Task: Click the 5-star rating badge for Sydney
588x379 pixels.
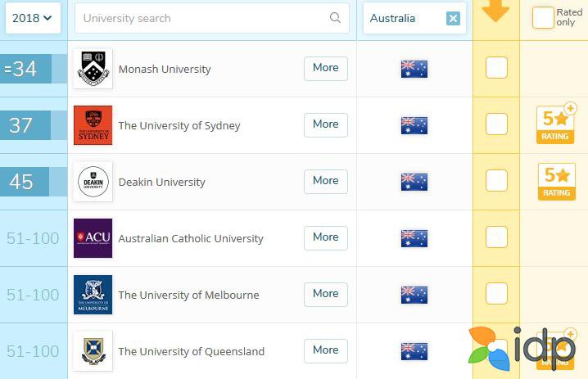Action: coord(554,125)
